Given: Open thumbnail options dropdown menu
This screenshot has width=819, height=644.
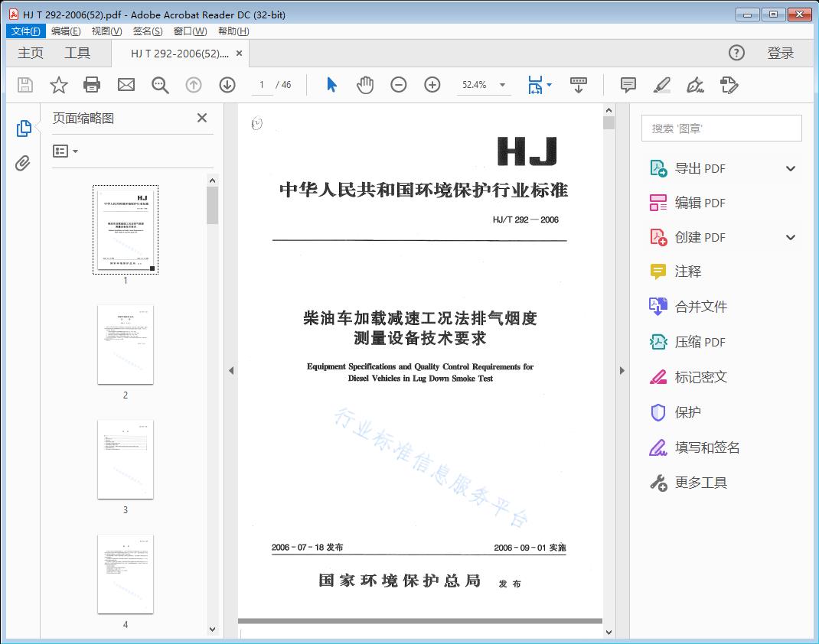Looking at the screenshot, I should click(x=66, y=151).
